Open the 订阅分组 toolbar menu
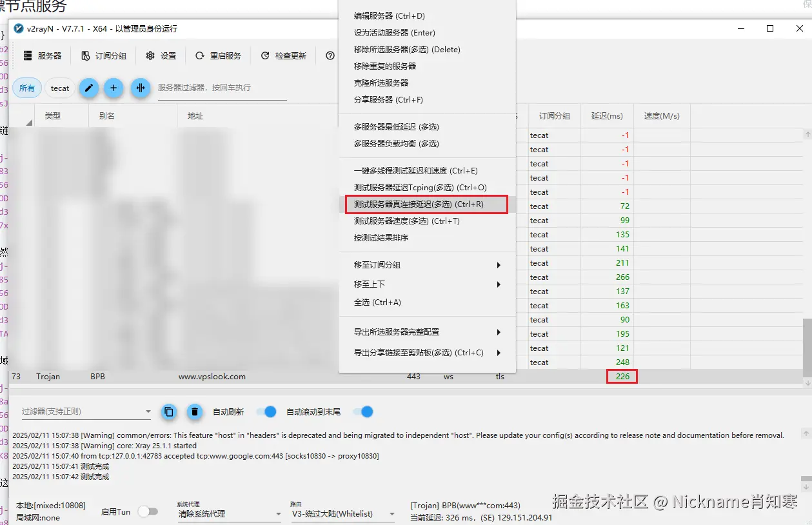812x525 pixels. tap(103, 56)
